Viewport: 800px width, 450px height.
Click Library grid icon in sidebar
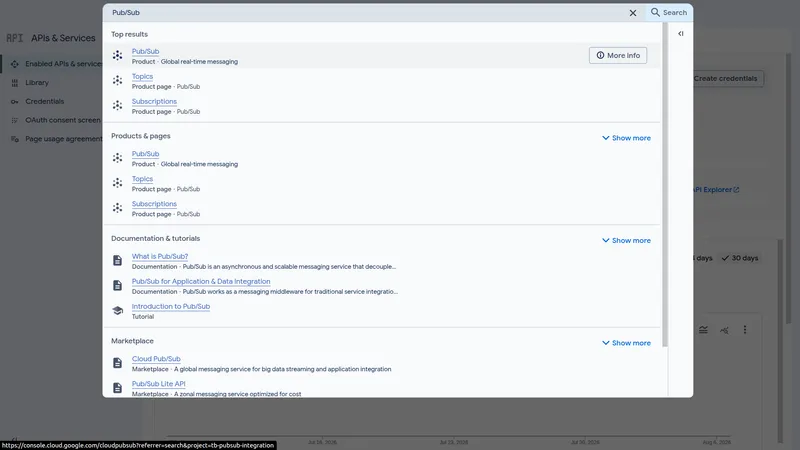click(x=15, y=83)
